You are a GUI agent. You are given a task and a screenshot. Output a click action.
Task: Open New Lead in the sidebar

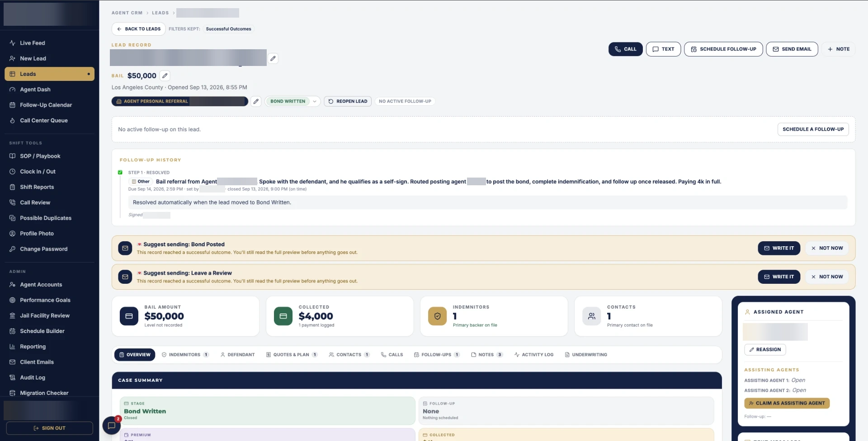pyautogui.click(x=49, y=58)
